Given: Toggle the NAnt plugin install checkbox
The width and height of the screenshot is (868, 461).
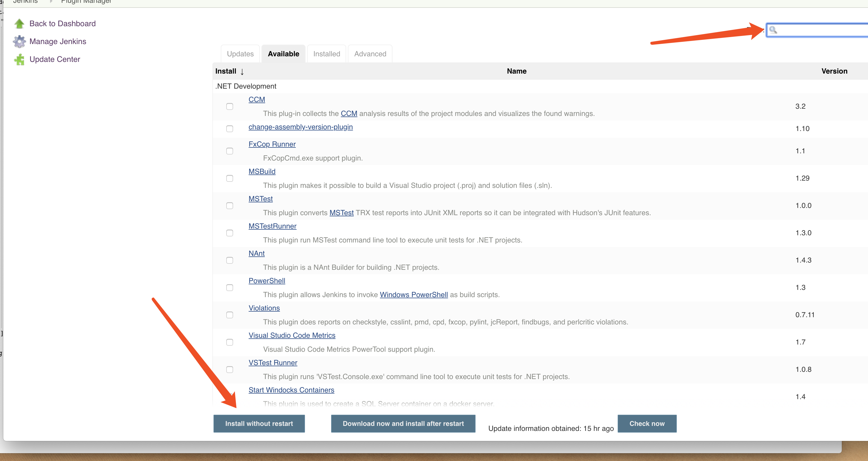Looking at the screenshot, I should [230, 260].
